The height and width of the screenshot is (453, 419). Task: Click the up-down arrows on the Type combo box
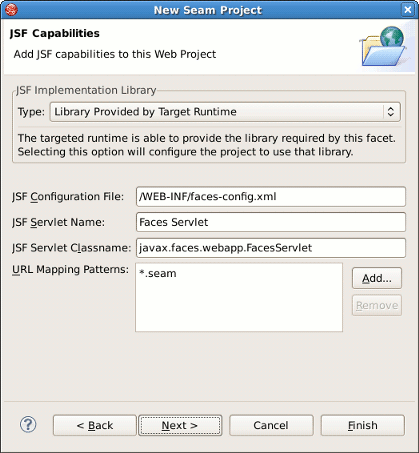pyautogui.click(x=391, y=112)
